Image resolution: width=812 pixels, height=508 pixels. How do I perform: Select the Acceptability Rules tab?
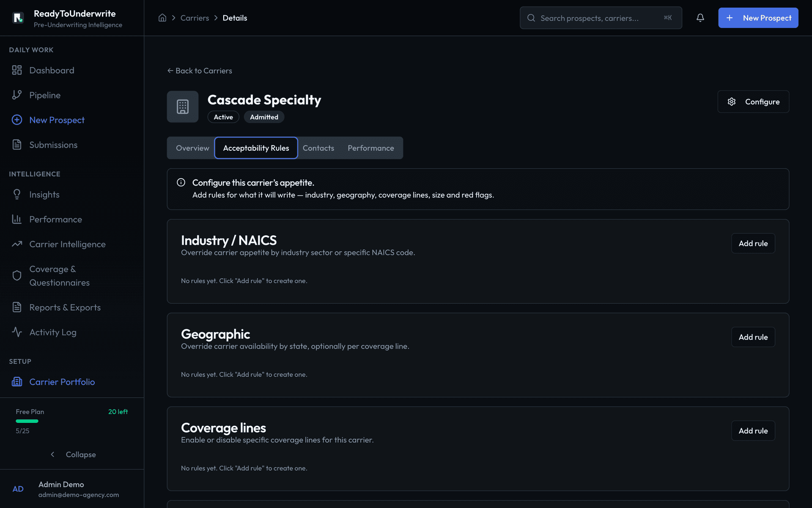[256, 148]
